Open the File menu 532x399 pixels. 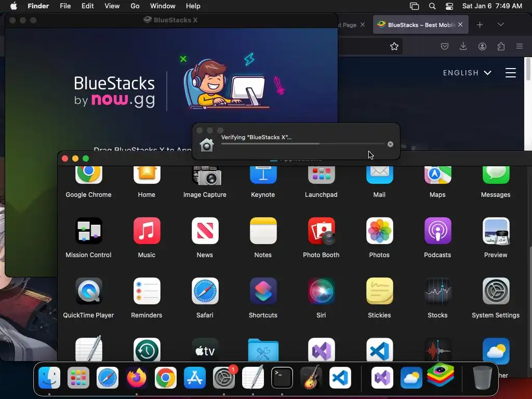coord(65,6)
